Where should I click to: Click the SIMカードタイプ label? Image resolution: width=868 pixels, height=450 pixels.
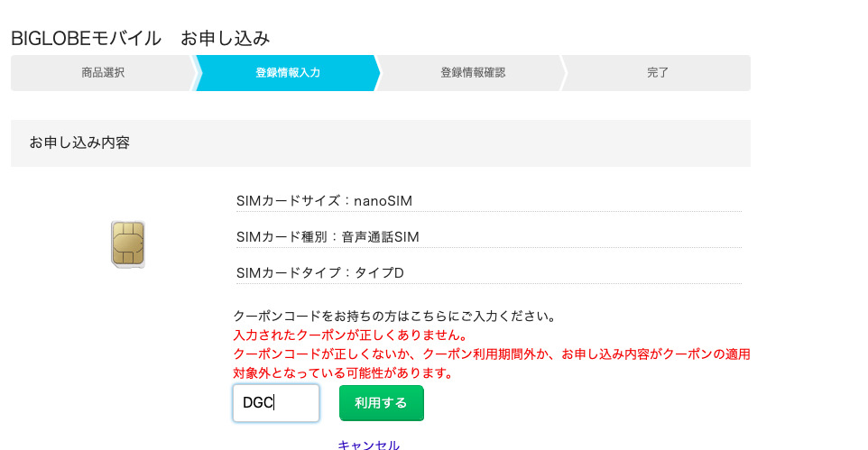pyautogui.click(x=289, y=272)
